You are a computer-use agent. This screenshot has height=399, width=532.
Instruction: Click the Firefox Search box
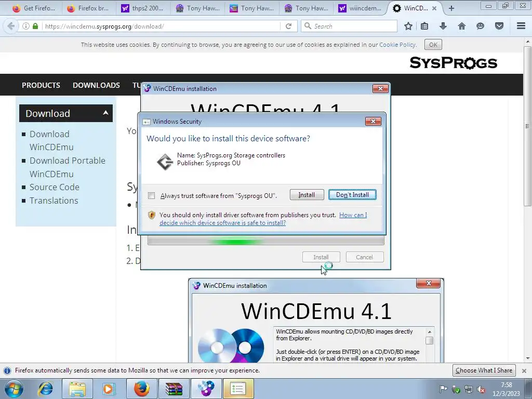pyautogui.click(x=350, y=26)
